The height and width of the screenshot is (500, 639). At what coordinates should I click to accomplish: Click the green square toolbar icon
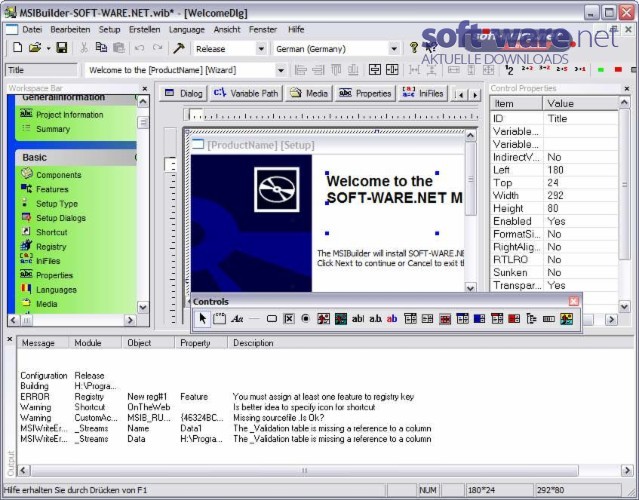pos(600,70)
